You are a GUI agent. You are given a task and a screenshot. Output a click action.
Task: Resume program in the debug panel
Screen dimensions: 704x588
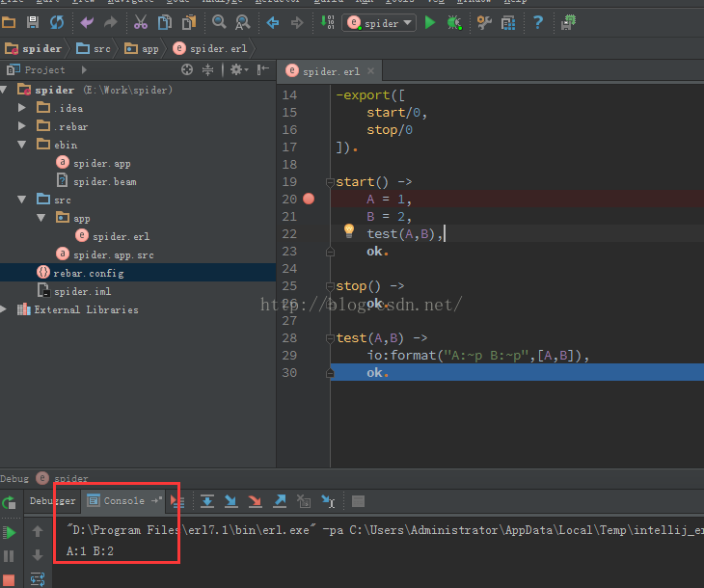(9, 533)
